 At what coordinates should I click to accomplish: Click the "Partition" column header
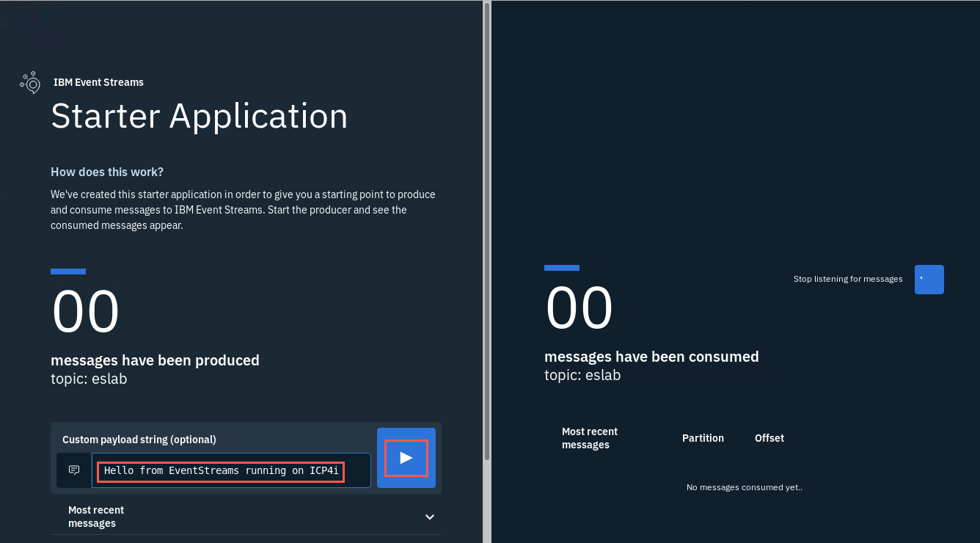pos(703,438)
